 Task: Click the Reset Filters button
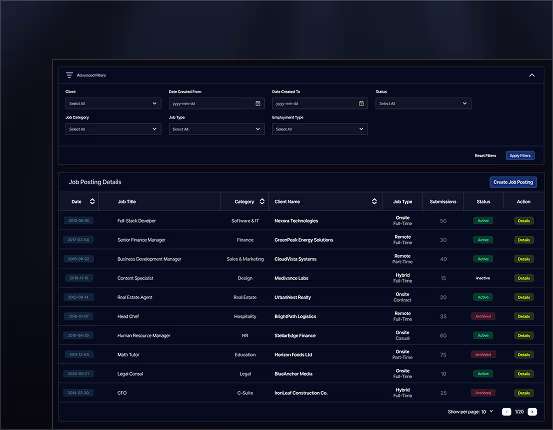click(x=485, y=156)
